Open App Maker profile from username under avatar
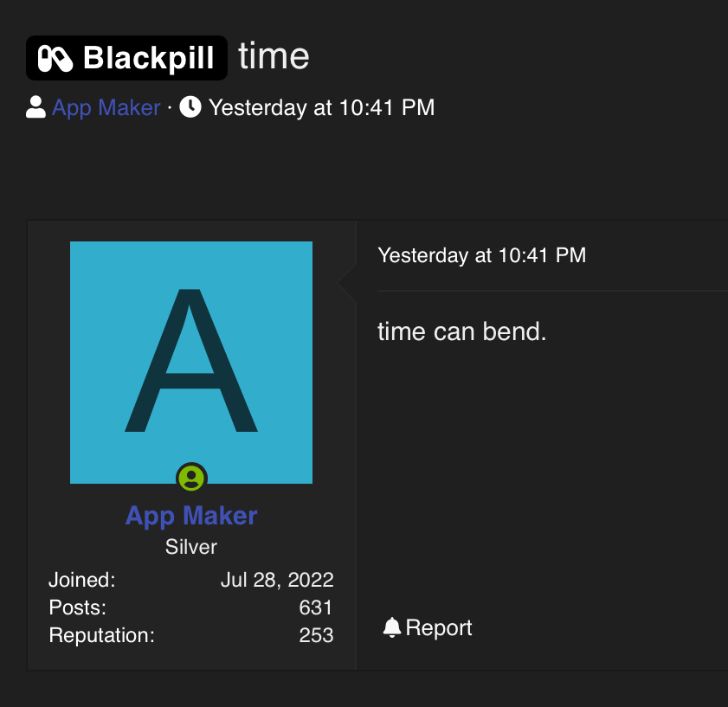Screen dimensions: 728x707 click(191, 516)
